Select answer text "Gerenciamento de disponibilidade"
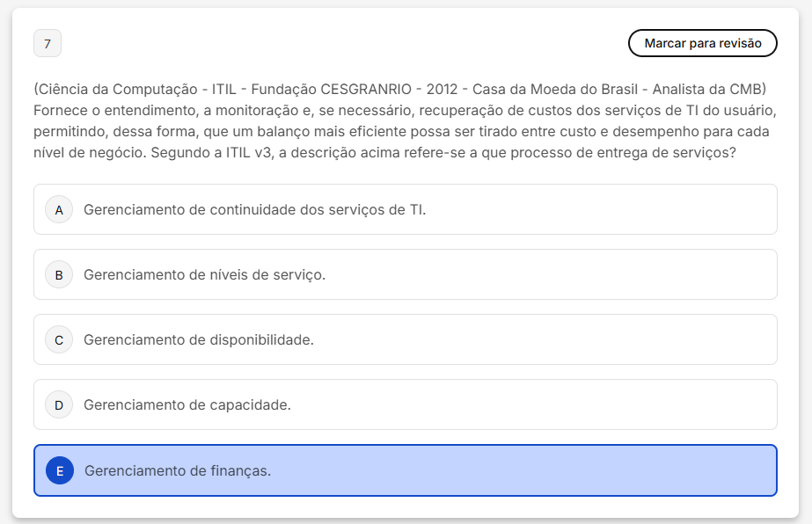This screenshot has height=524, width=812. pyautogui.click(x=198, y=339)
